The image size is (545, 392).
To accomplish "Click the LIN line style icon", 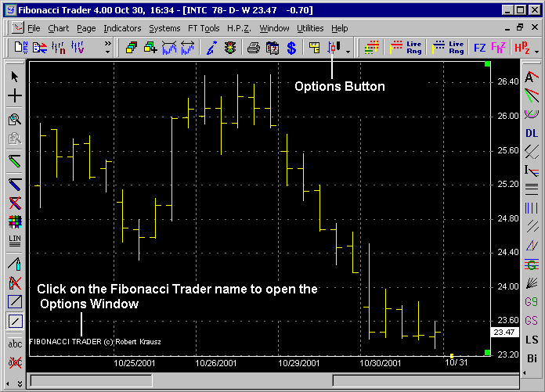I will coord(15,241).
